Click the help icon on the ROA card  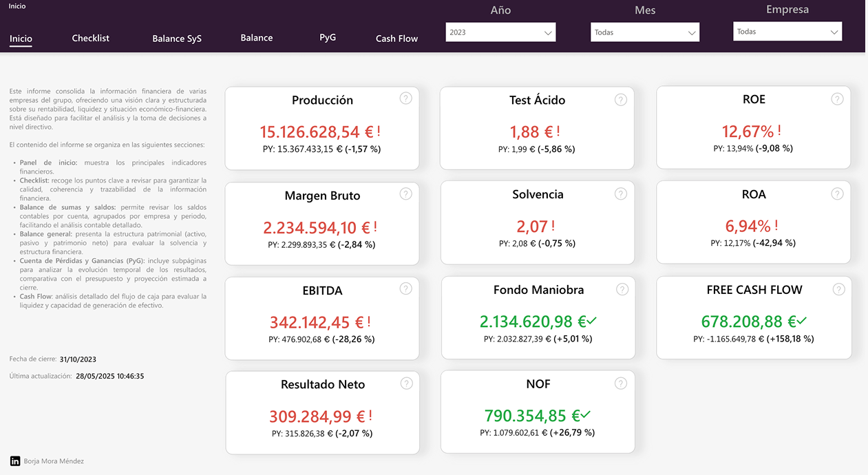837,193
